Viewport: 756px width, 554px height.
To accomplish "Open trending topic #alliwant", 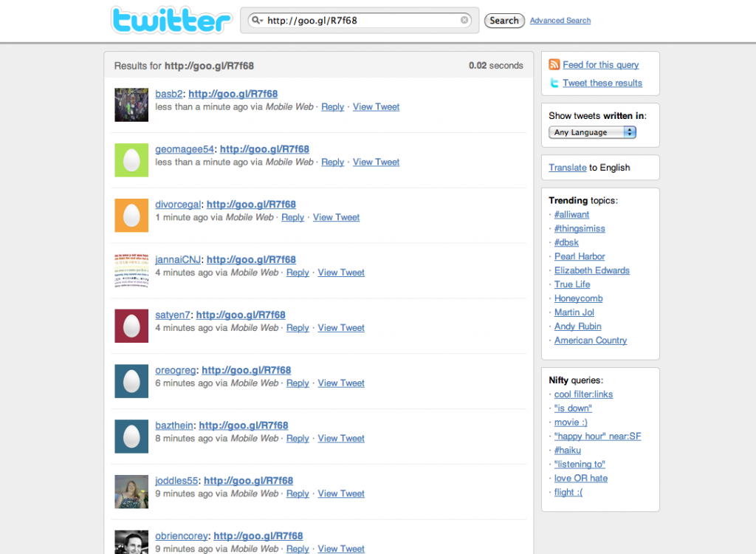I will coord(571,214).
